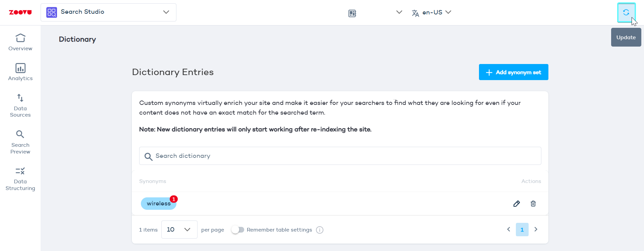Viewport: 644px width, 251px height.
Task: Open the Search Studio product dropdown
Action: point(108,12)
